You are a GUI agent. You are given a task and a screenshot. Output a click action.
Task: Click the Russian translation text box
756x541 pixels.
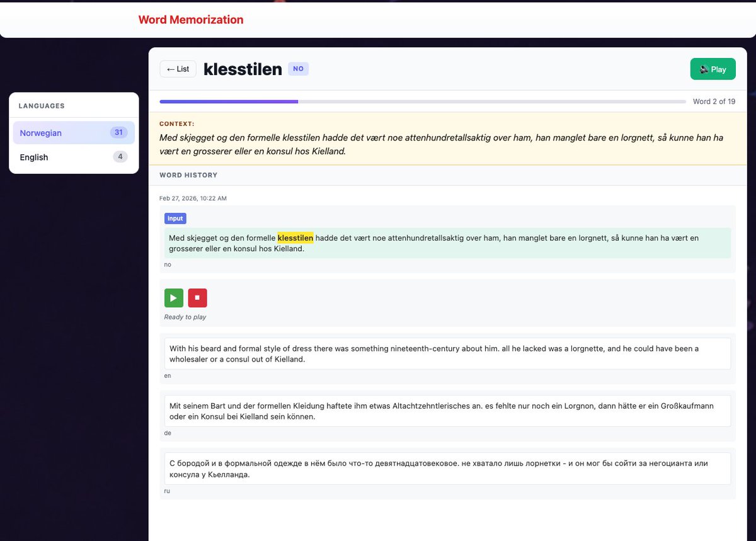coord(447,469)
